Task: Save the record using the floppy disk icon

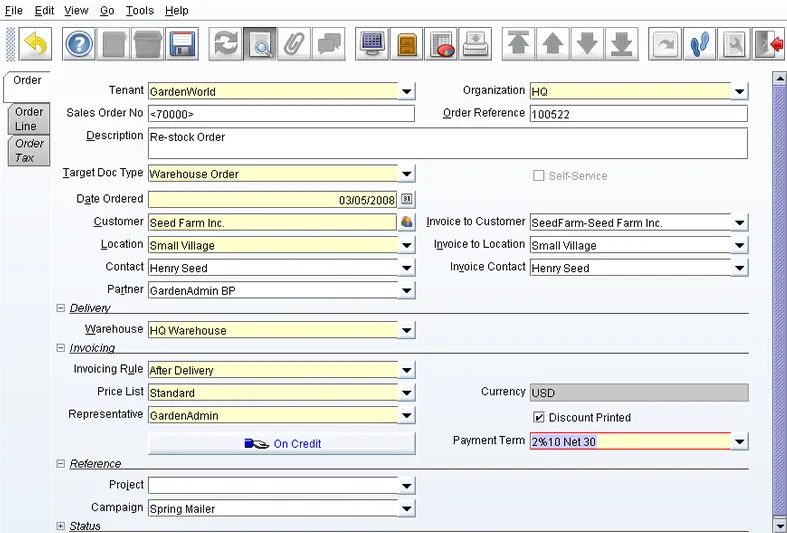Action: [182, 44]
